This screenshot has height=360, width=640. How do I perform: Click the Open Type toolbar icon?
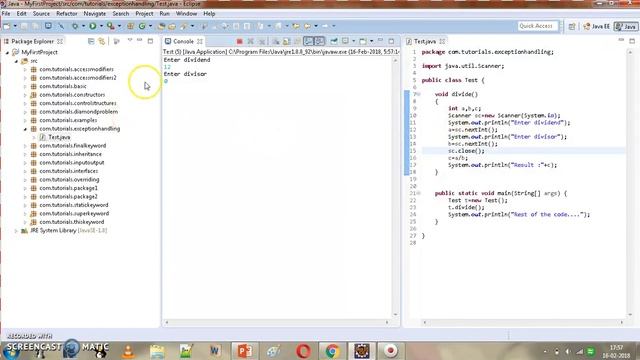point(161,26)
